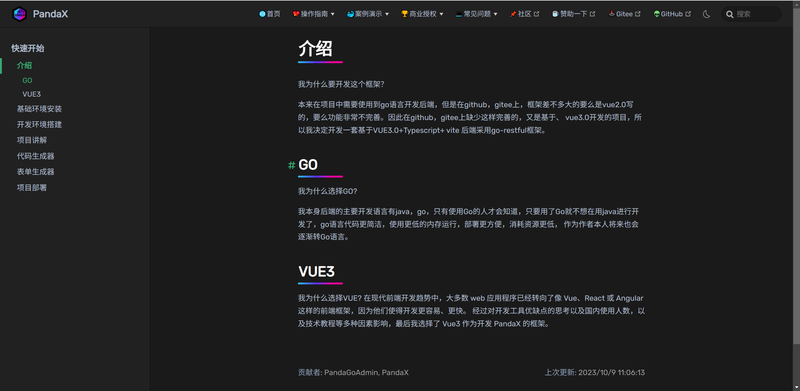Click the text 我为什么要开发这个框架?
The height and width of the screenshot is (391, 800).
[x=341, y=84]
